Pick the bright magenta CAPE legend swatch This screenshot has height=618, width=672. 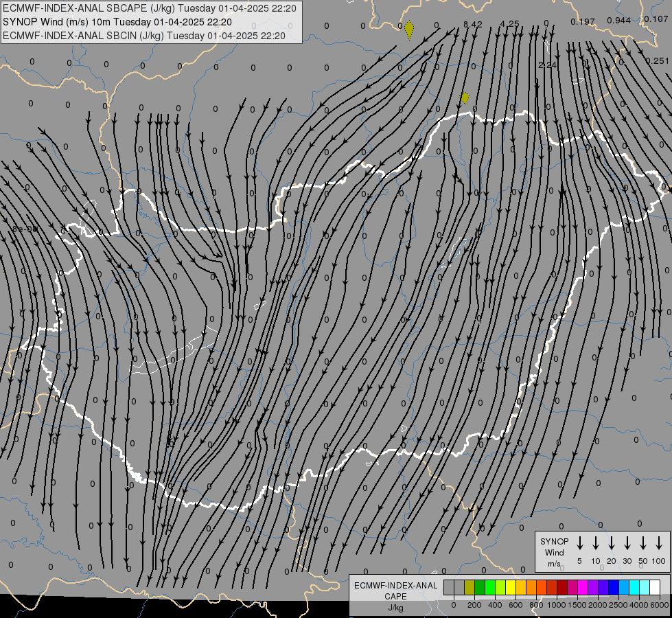point(583,587)
